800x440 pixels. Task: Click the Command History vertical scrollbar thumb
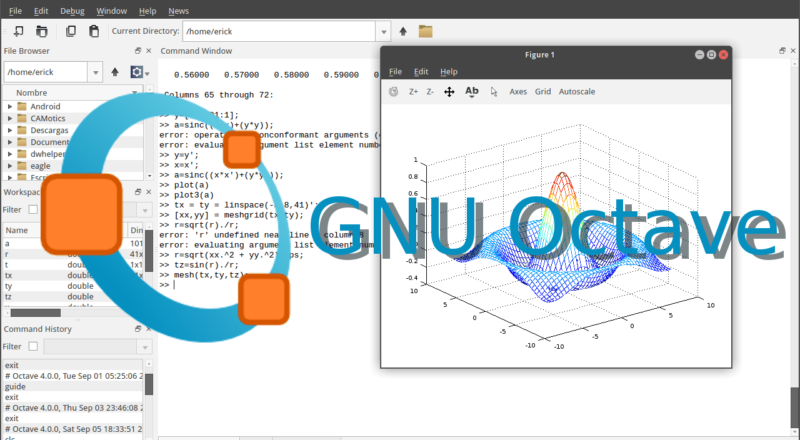tap(149, 384)
